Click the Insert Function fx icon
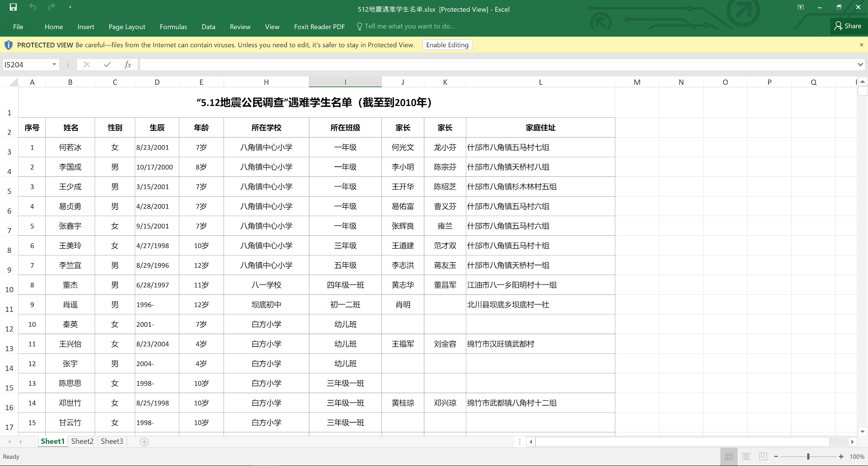This screenshot has width=868, height=466. click(127, 65)
